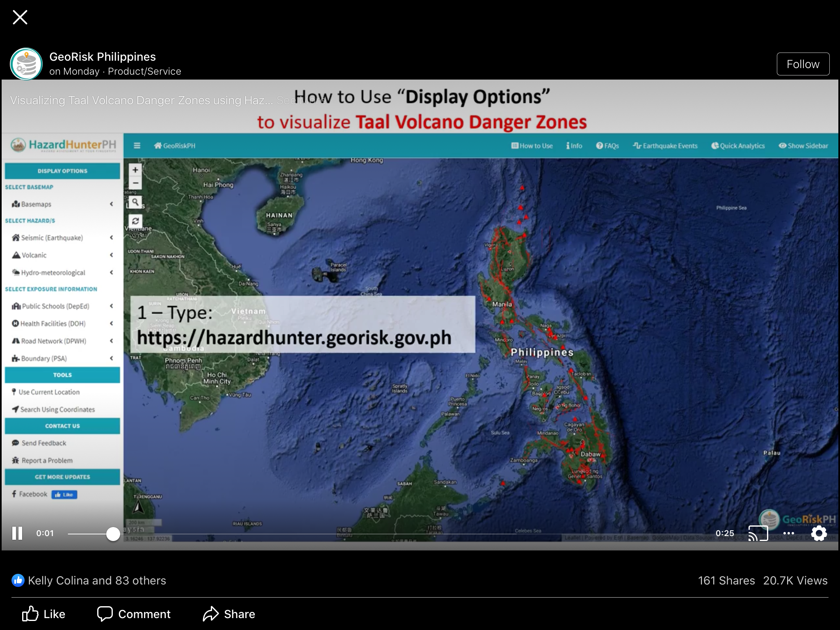Open the Comment section
This screenshot has height=630, width=840.
click(x=134, y=614)
